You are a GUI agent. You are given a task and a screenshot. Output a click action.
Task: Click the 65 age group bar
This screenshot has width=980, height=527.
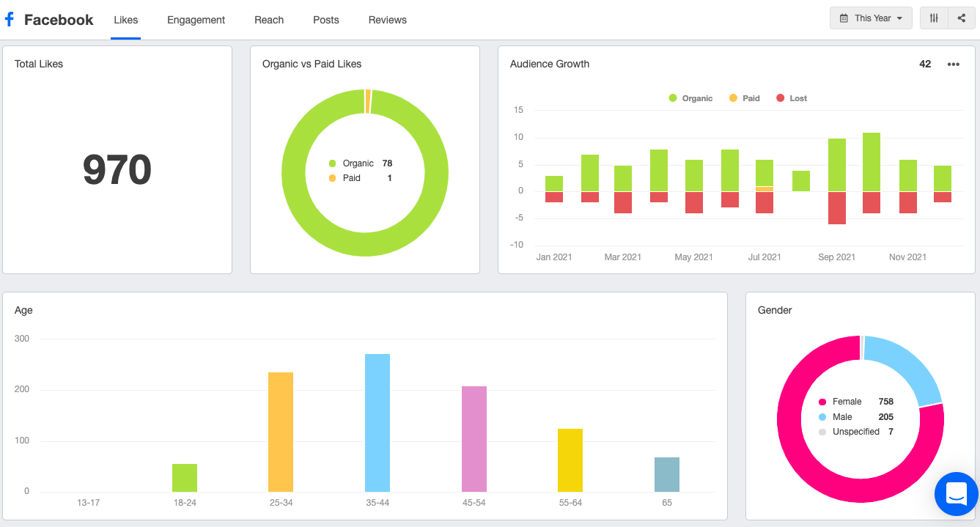click(x=667, y=474)
